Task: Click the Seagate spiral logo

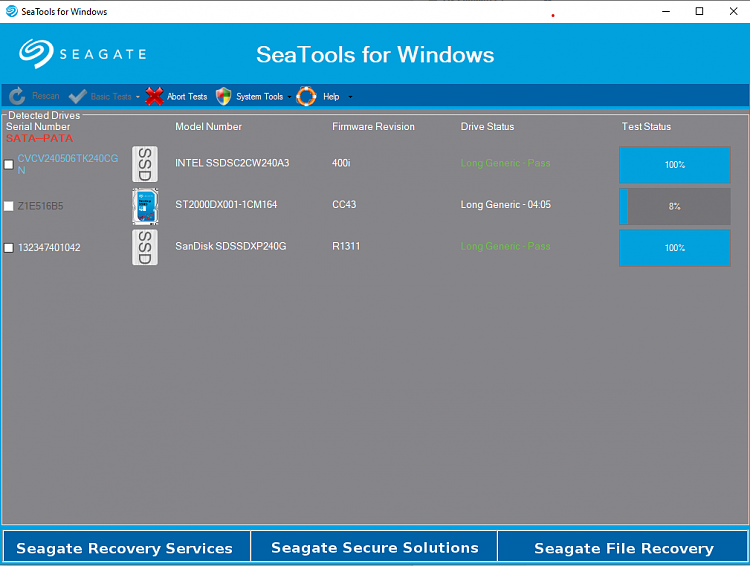Action: tap(36, 54)
